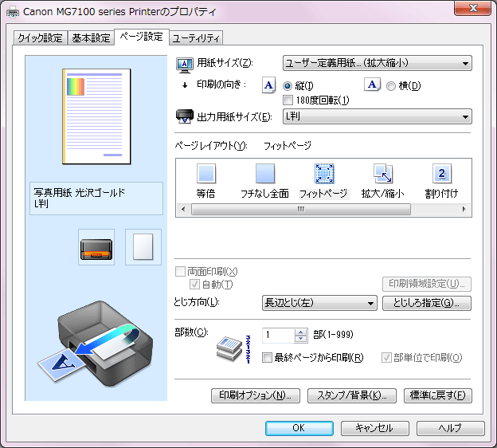Image resolution: width=497 pixels, height=448 pixels.
Task: Select the ページ設定 tab
Action: (x=141, y=37)
